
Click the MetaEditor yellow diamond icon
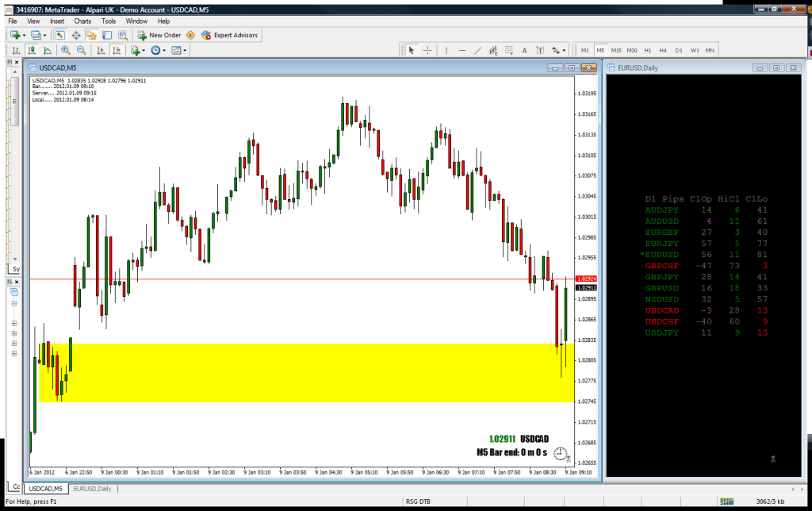[190, 35]
